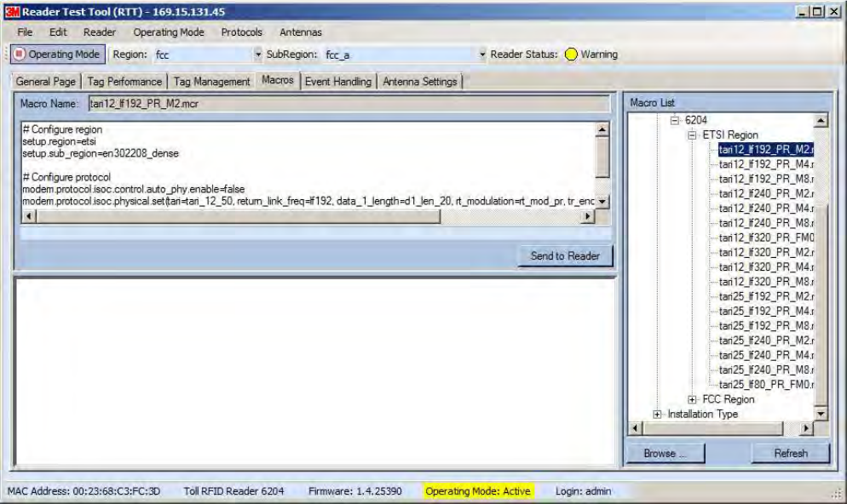Screen dimensions: 847x504
Task: Select macro tari12_lf320_PR_FM0 in Macro List
Action: [x=766, y=238]
